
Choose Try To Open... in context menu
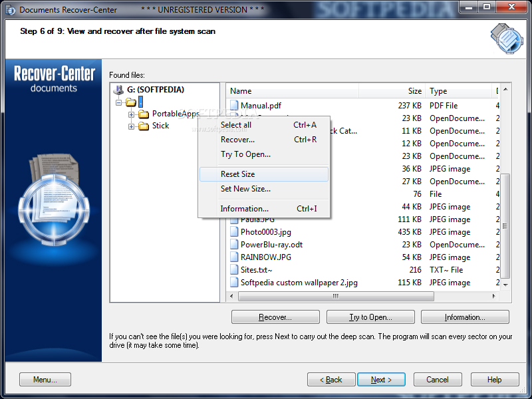click(264, 154)
